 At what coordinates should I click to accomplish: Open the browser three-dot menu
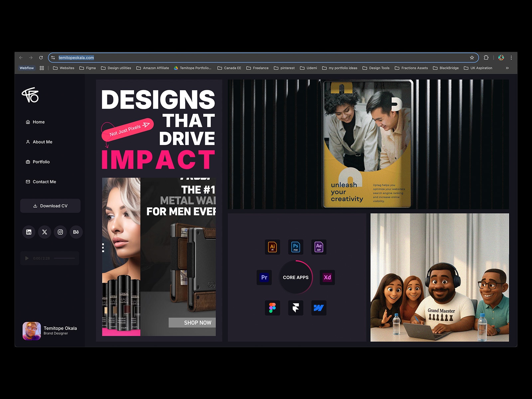click(511, 58)
